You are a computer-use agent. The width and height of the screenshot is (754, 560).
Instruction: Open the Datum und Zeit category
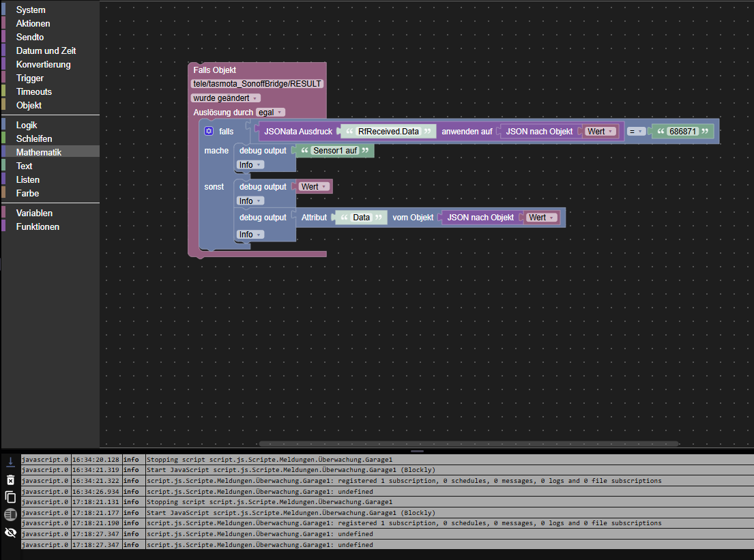point(50,51)
